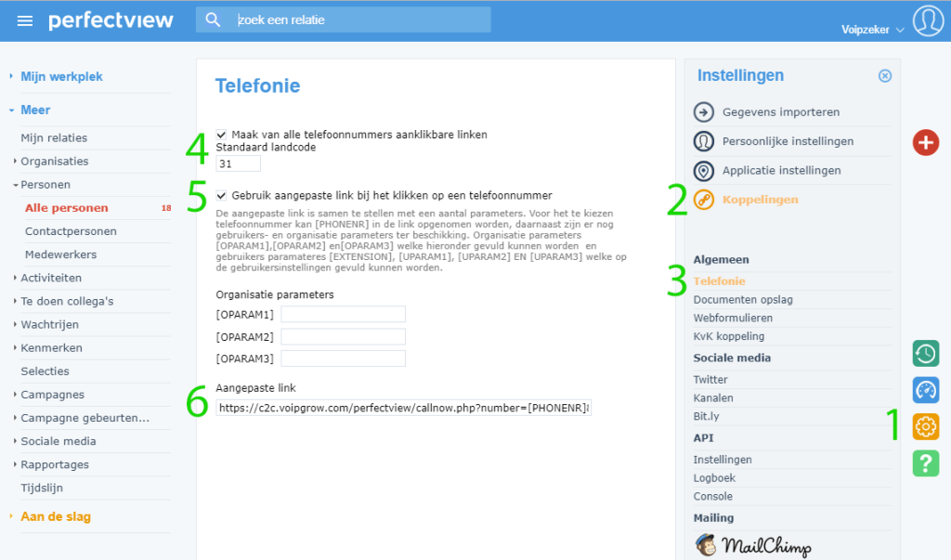
Task: Click the OPARAM3 input field
Action: [x=344, y=358]
